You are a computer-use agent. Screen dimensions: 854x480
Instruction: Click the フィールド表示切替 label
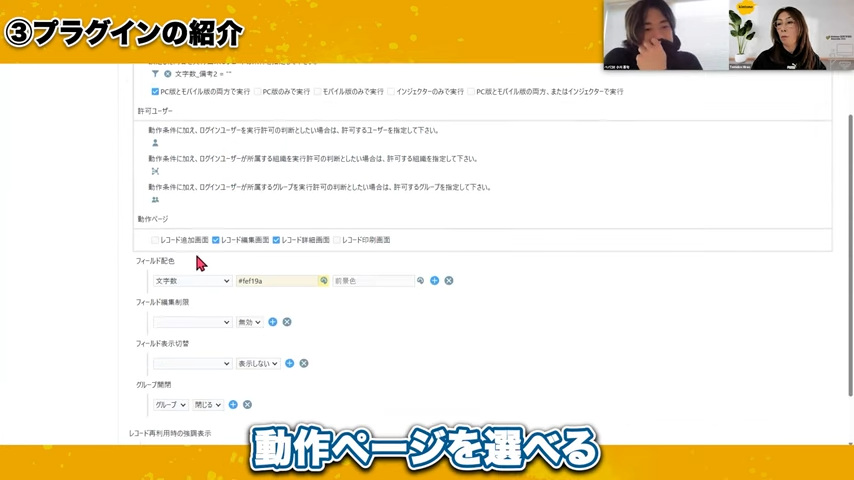[162, 344]
